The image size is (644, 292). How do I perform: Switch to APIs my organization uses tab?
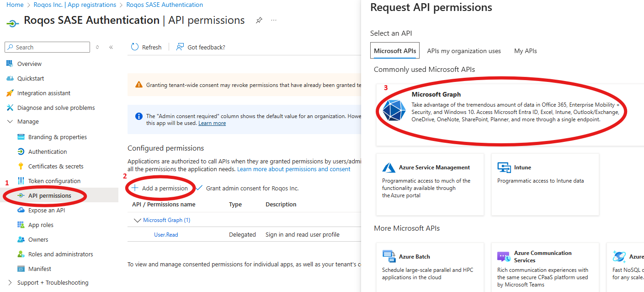464,51
